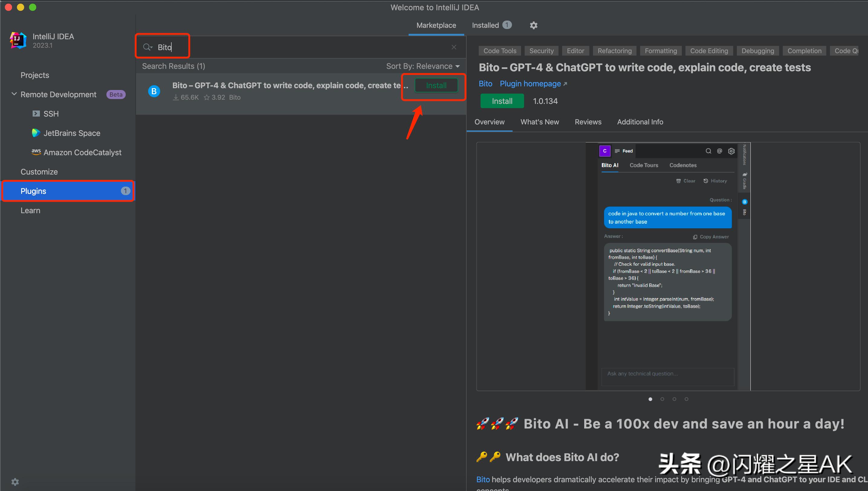This screenshot has height=491, width=868.
Task: Open the Reviews tab
Action: point(588,122)
